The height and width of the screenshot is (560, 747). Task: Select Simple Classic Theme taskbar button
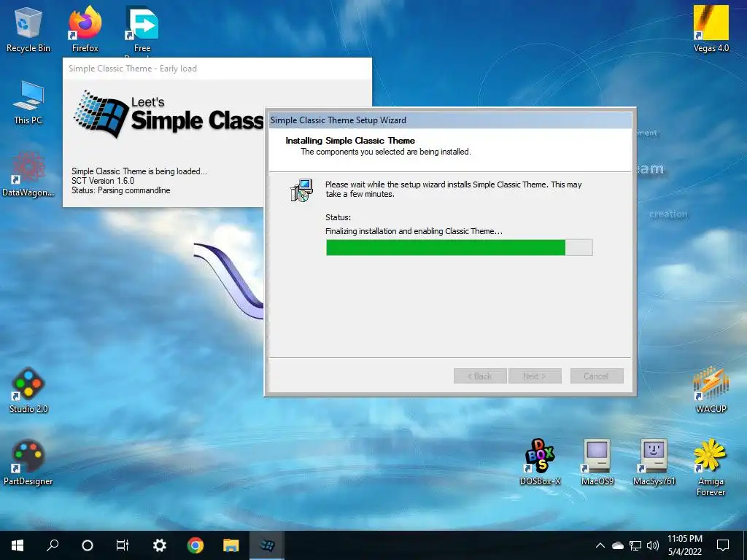267,545
